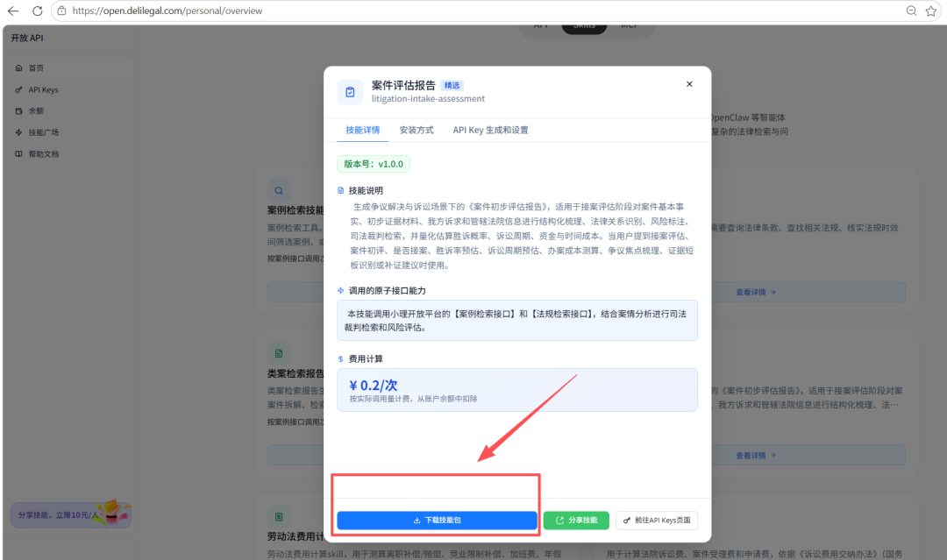Click the key icon beside API Keys
Screen dimensions: 947x560
point(18,90)
